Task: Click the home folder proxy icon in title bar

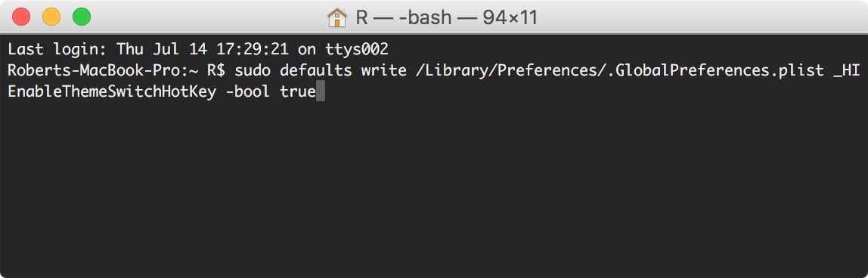Action: point(336,17)
